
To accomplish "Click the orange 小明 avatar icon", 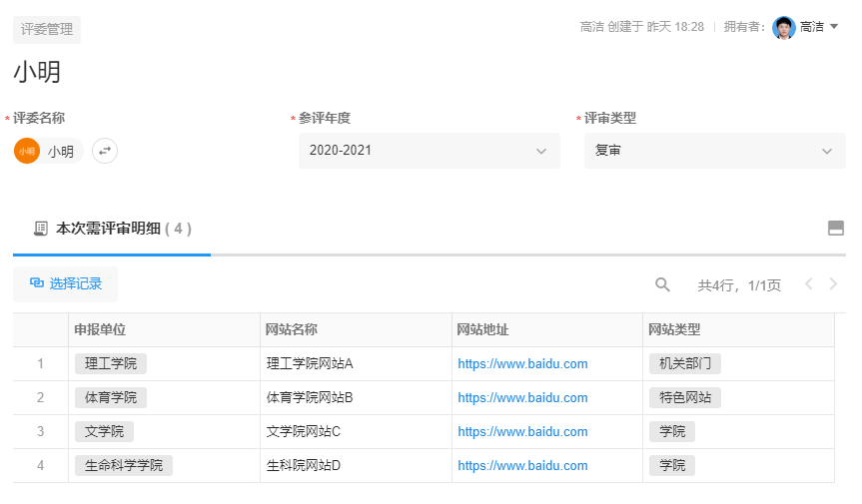I will tap(27, 151).
